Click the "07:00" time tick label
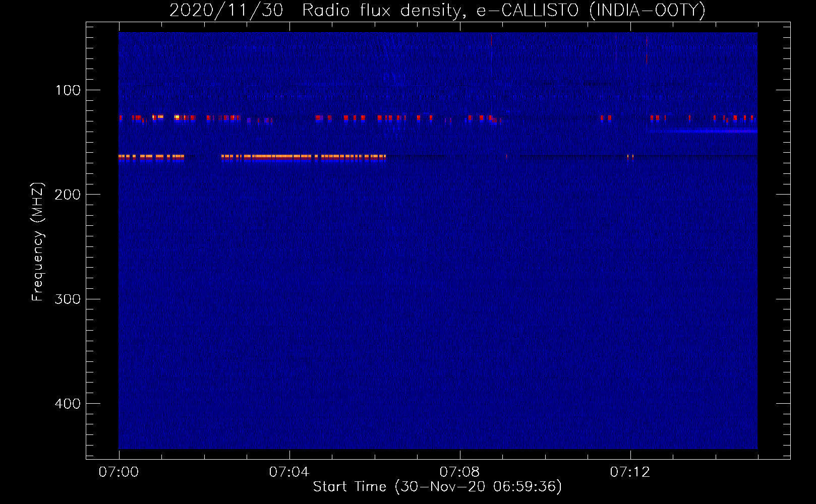Screen dimensions: 816x504 pyautogui.click(x=119, y=472)
